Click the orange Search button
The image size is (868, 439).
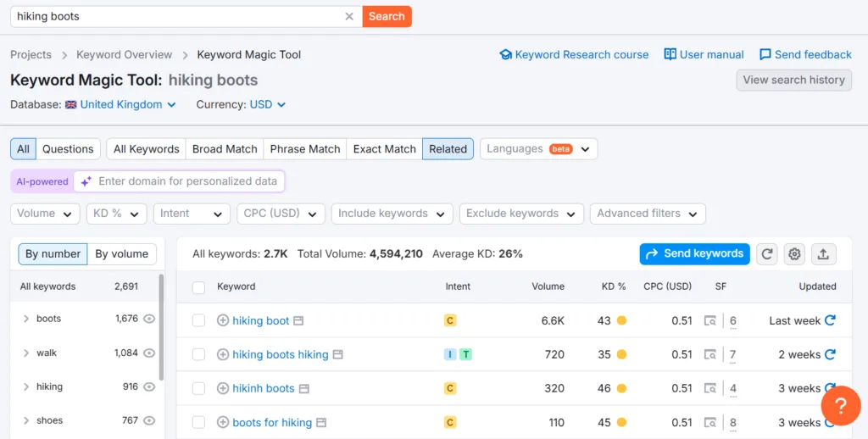coord(387,17)
